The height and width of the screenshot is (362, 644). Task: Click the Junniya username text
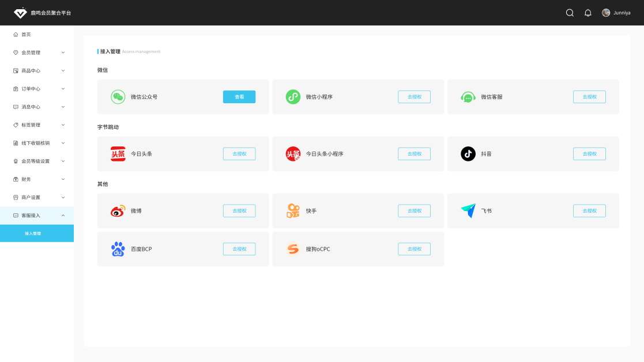pyautogui.click(x=622, y=13)
